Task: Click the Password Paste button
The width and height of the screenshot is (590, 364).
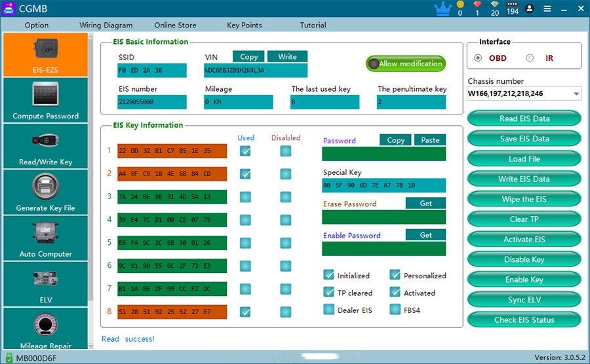Action: (430, 140)
